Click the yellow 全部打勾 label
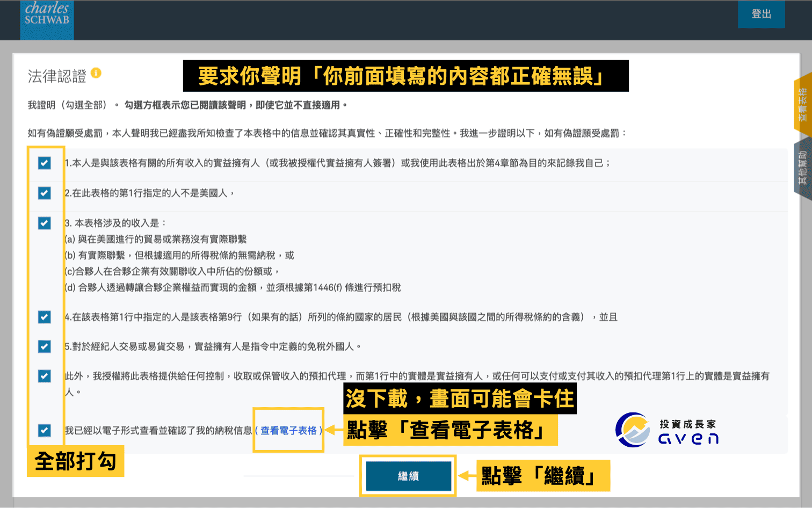The image size is (812, 508). (76, 461)
